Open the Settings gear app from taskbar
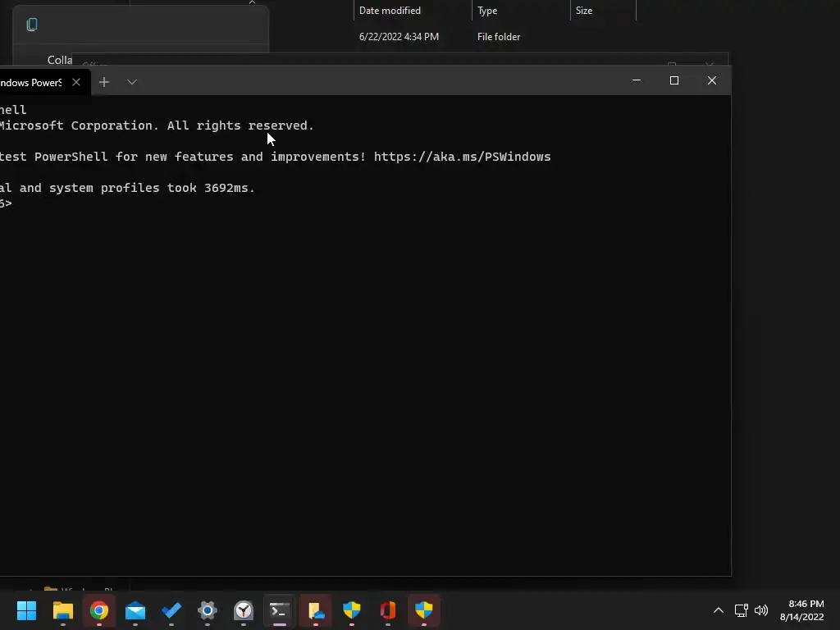Image resolution: width=840 pixels, height=630 pixels. 208,610
